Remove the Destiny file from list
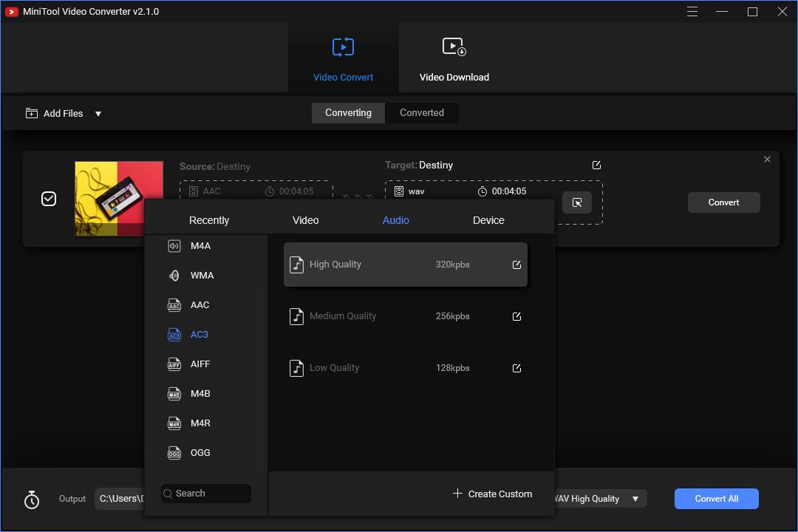798x532 pixels. point(767,160)
